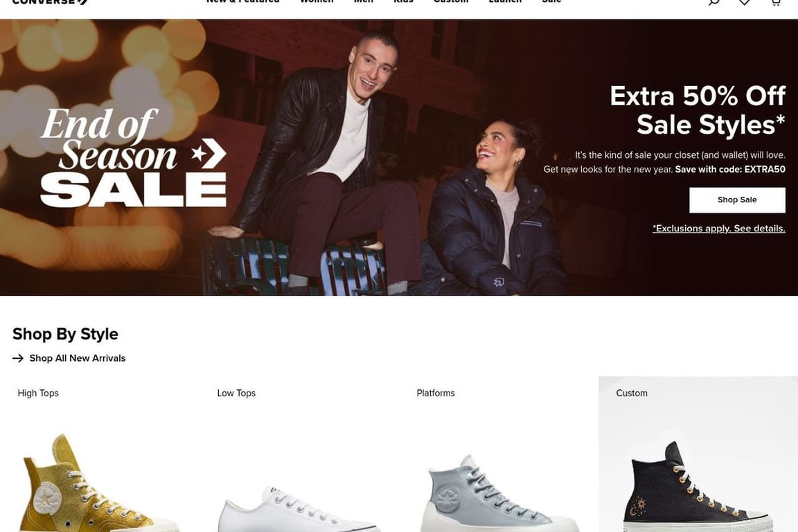Click the arrow beside Shop All New Arrivals
The image size is (798, 532).
18,358
